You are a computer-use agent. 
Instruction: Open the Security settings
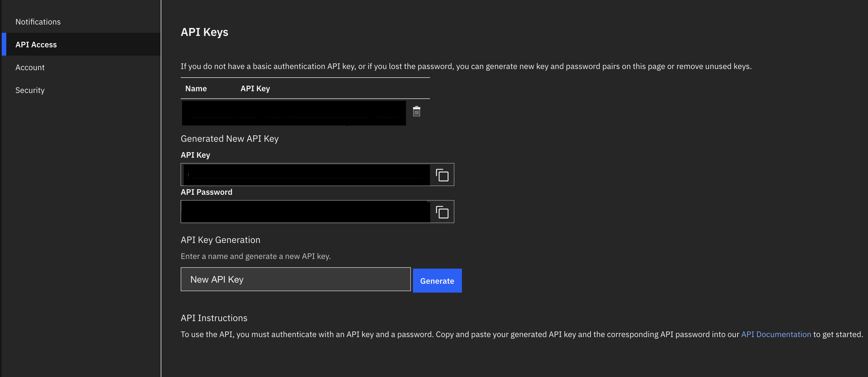tap(30, 90)
